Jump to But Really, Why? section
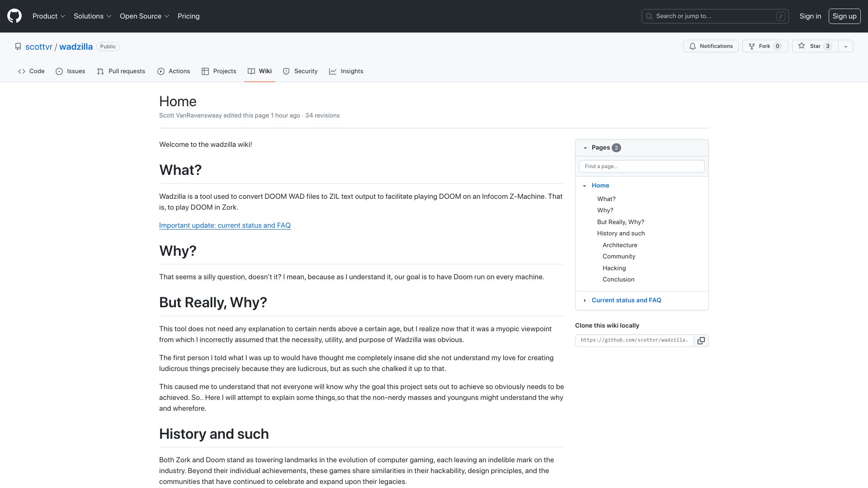Viewport: 868px width, 488px height. 621,222
